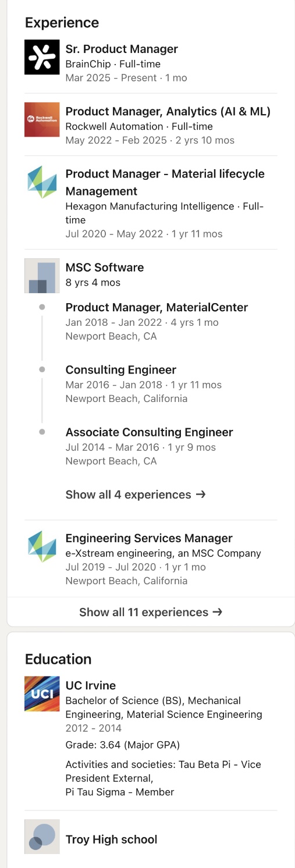Open the Consulting Engineer position

[121, 369]
